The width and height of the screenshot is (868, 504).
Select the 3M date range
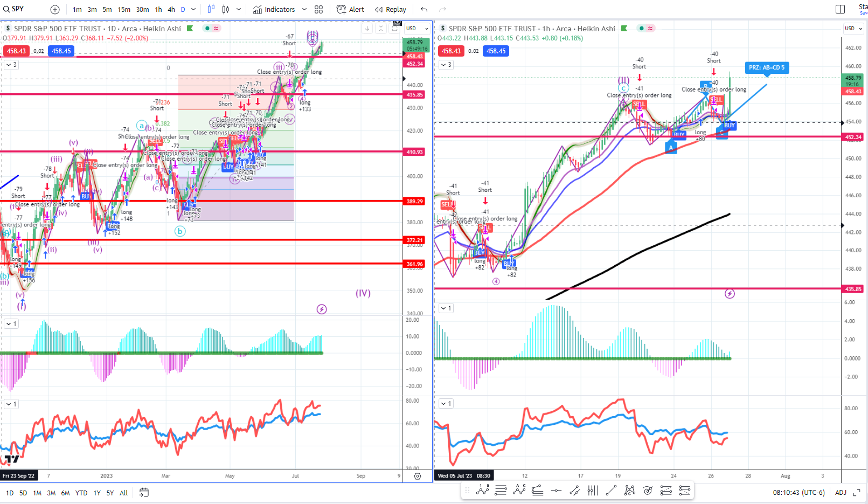(51, 493)
